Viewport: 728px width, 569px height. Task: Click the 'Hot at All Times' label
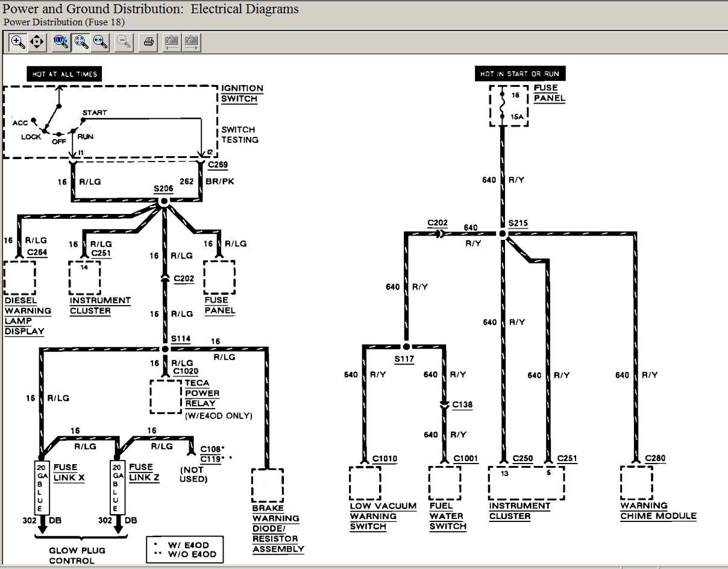[x=64, y=74]
